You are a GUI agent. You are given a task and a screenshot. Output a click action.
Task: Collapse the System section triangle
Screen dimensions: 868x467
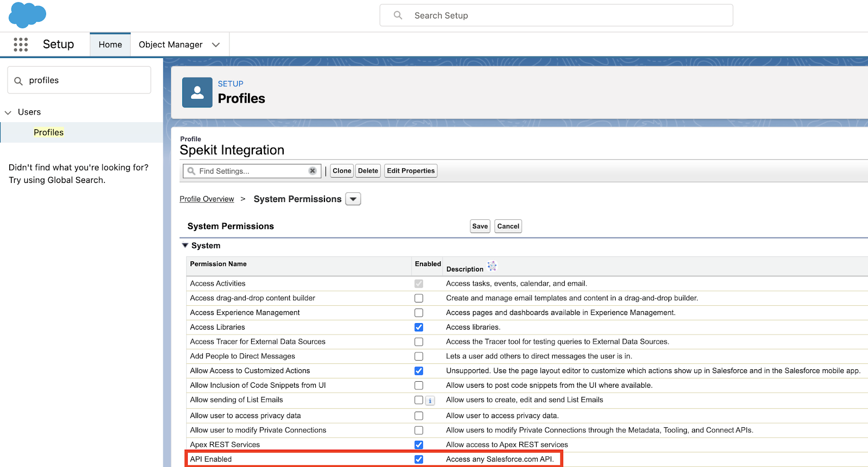[x=185, y=245]
